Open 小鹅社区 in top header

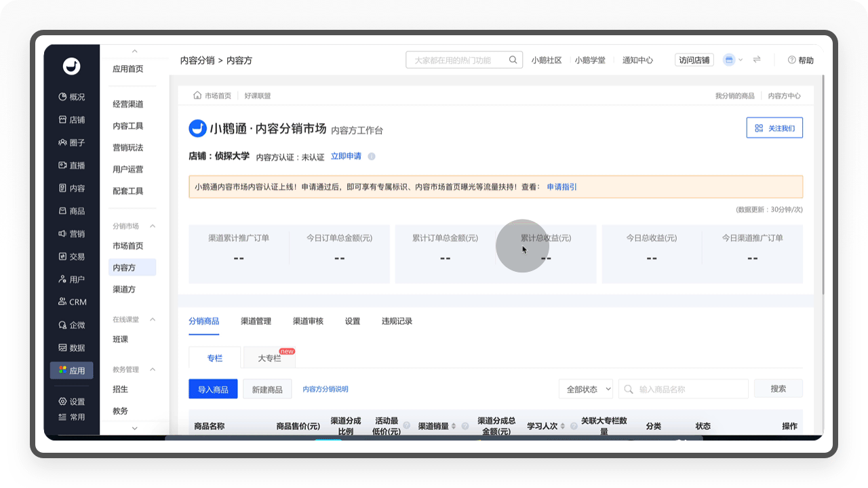[547, 60]
